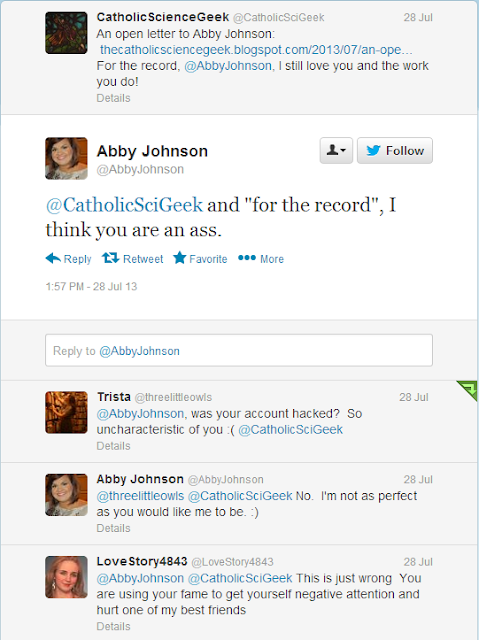Follow Abby Johnson

pyautogui.click(x=395, y=151)
